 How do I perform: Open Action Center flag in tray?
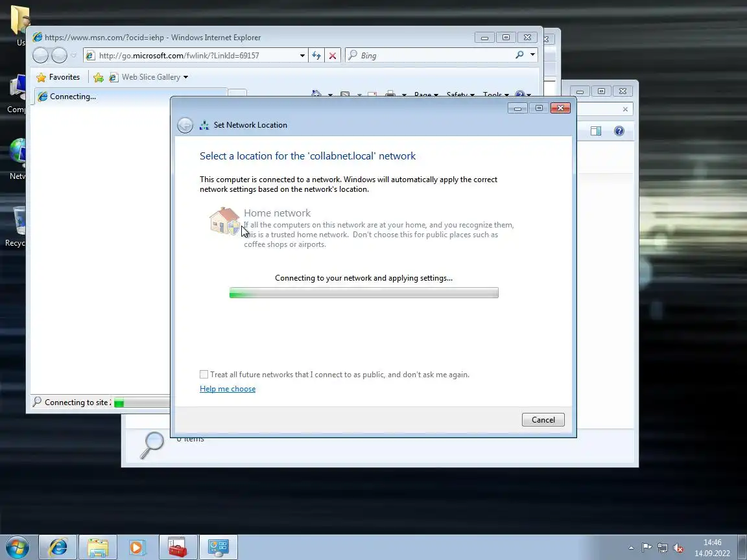point(646,548)
